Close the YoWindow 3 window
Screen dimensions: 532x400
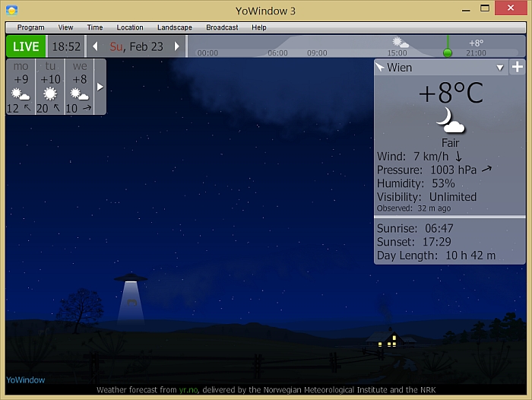[x=511, y=8]
